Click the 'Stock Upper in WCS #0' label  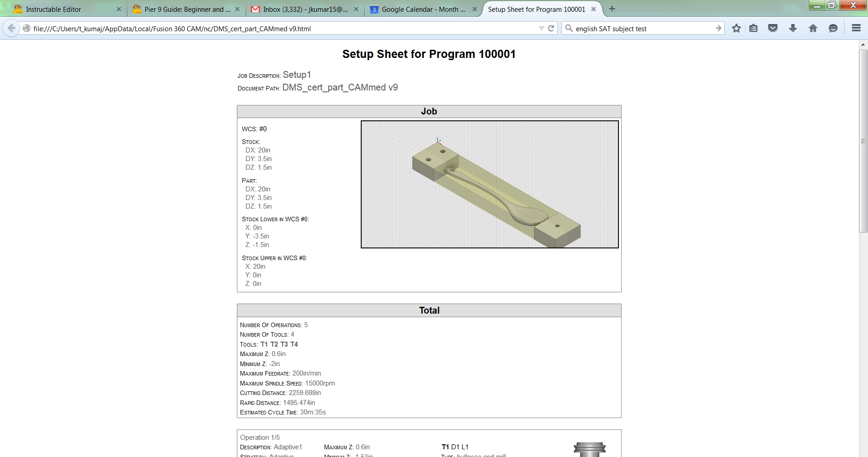(x=274, y=258)
